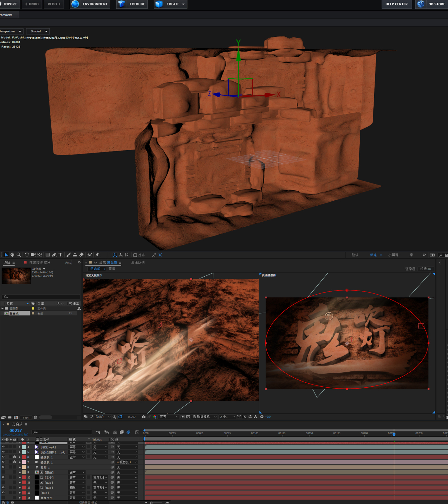Delete selected item with trash icon
448x504 pixels.
tap(35, 417)
